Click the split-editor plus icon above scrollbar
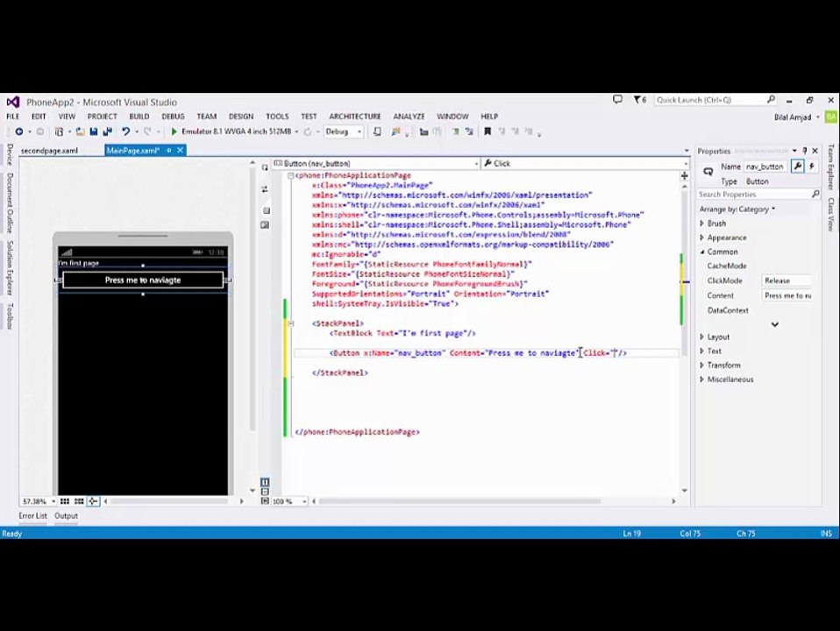The height and width of the screenshot is (631, 840). click(x=684, y=176)
